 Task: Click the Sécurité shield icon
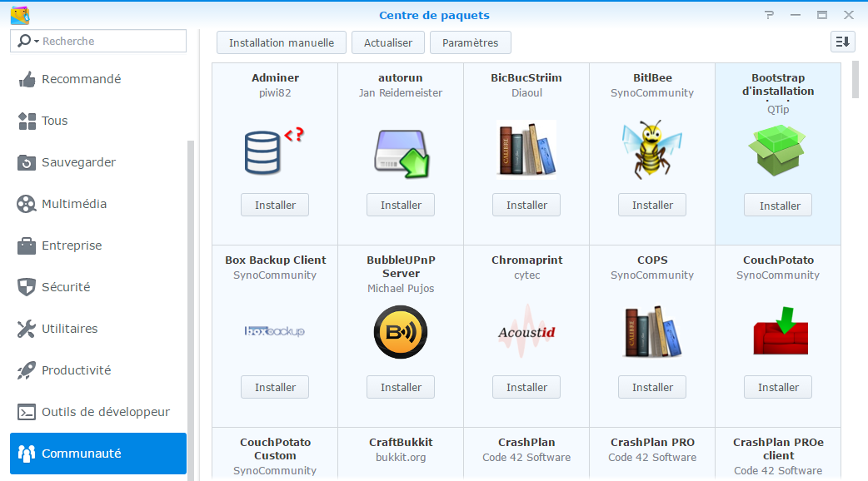click(x=27, y=287)
